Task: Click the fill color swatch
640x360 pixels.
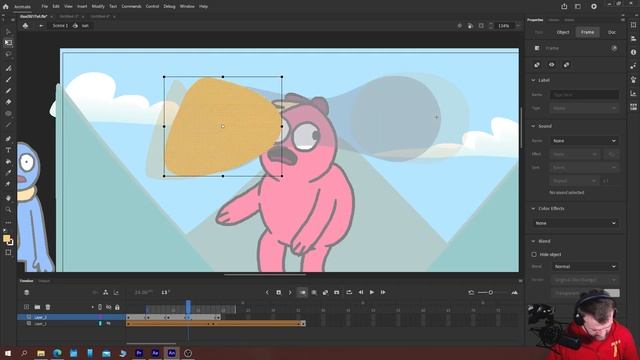Action: click(x=6, y=238)
